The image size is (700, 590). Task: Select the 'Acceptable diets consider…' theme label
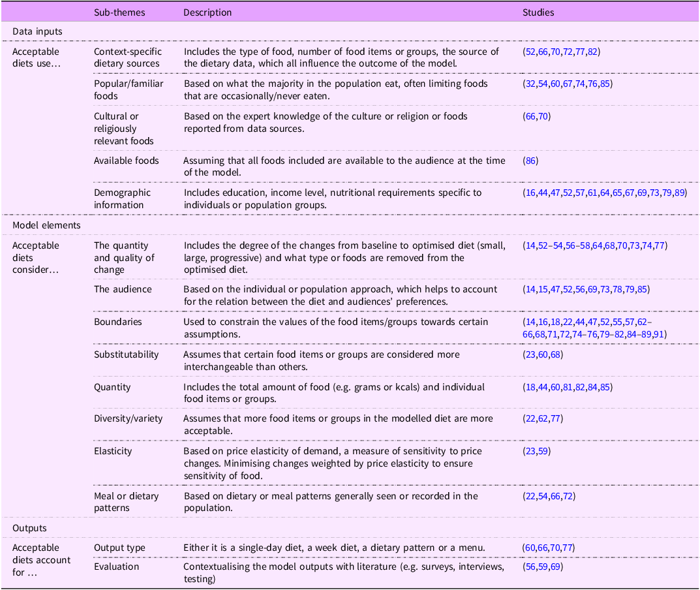(36, 258)
